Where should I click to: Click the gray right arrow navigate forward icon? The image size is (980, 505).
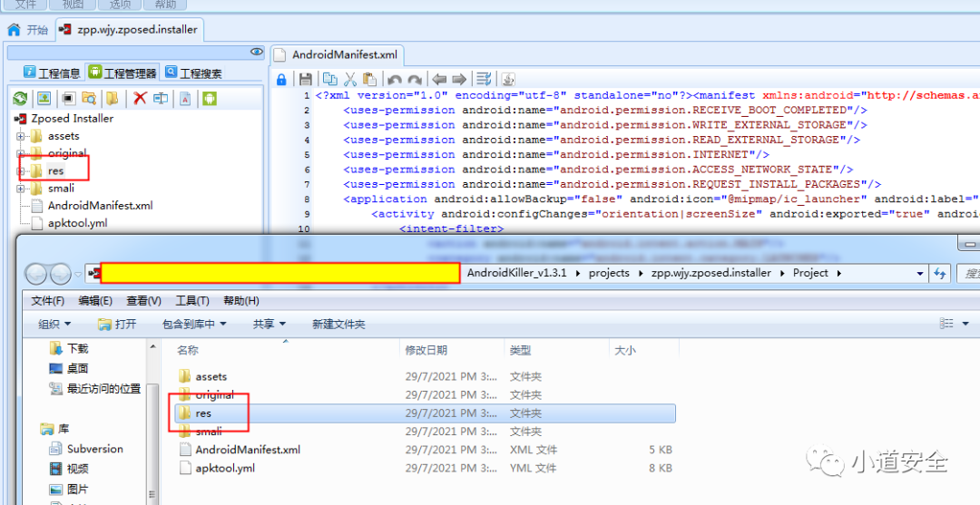[459, 79]
